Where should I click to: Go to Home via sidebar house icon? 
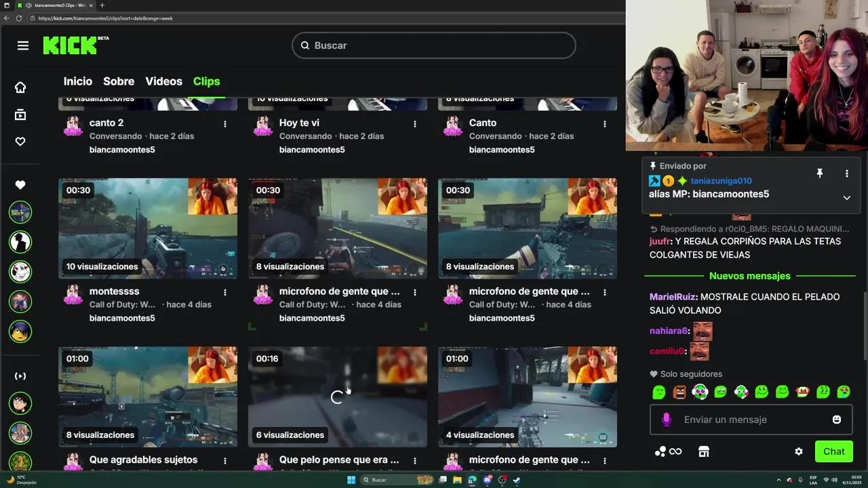[20, 87]
